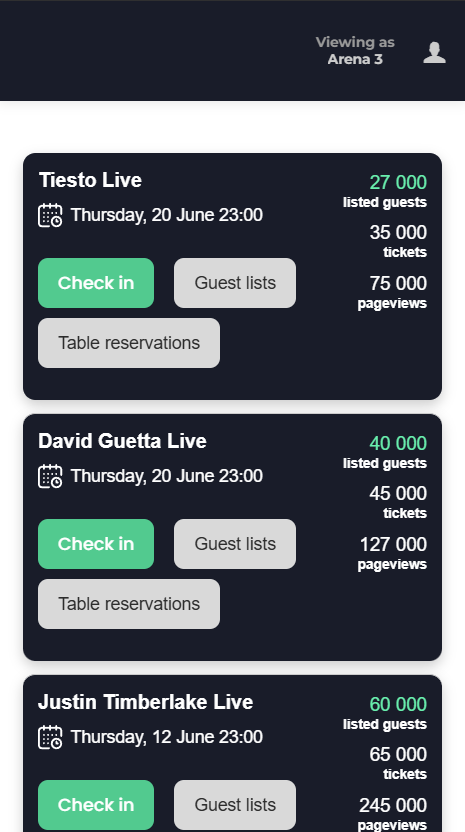View 127 000 pageviews stat
This screenshot has height=832, width=465.
coord(393,553)
